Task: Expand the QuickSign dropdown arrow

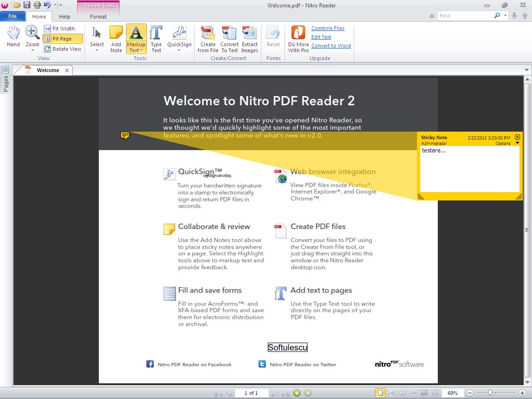Action: [179, 50]
